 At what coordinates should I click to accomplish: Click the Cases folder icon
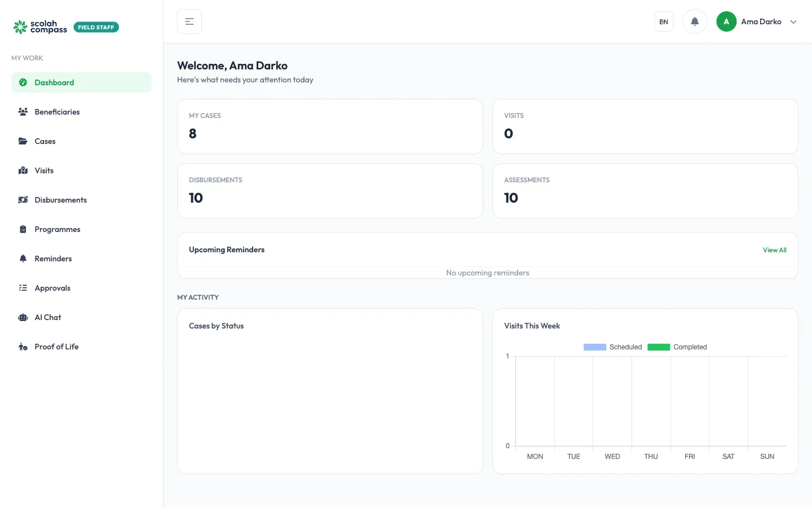[23, 141]
